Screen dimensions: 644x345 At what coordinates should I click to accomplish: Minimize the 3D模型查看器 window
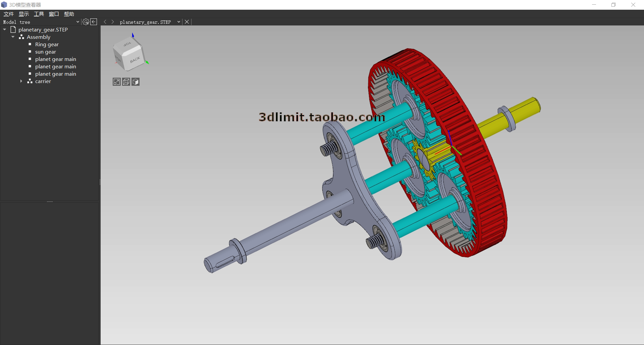[x=594, y=5]
